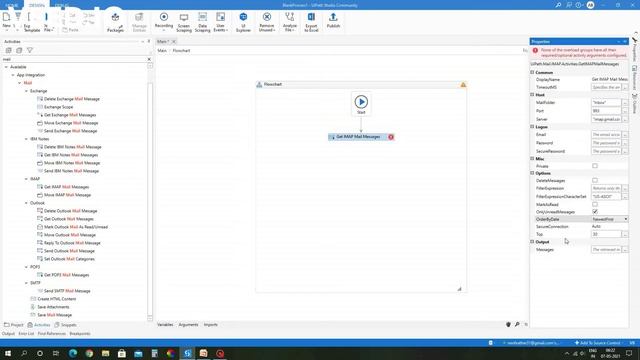Open Data Scraping wizard

(202, 22)
